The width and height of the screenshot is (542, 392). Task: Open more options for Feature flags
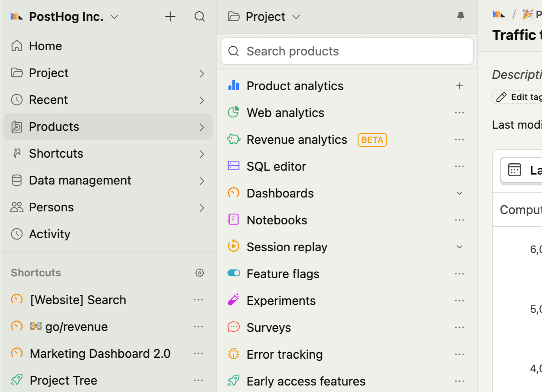point(460,274)
